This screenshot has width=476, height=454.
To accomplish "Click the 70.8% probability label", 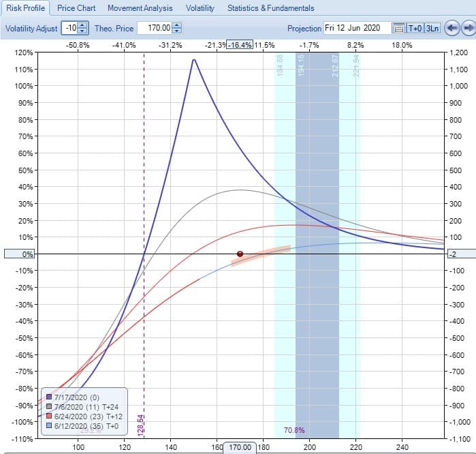I will [294, 430].
